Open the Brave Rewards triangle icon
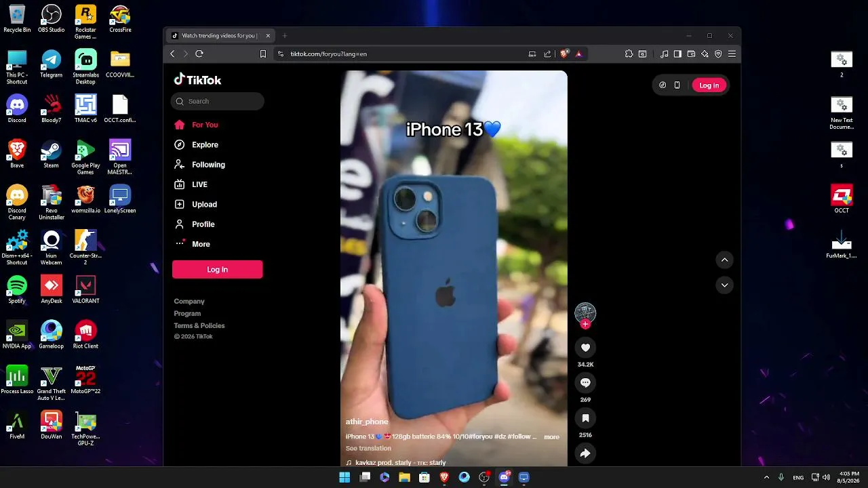The width and height of the screenshot is (868, 488). click(x=578, y=54)
